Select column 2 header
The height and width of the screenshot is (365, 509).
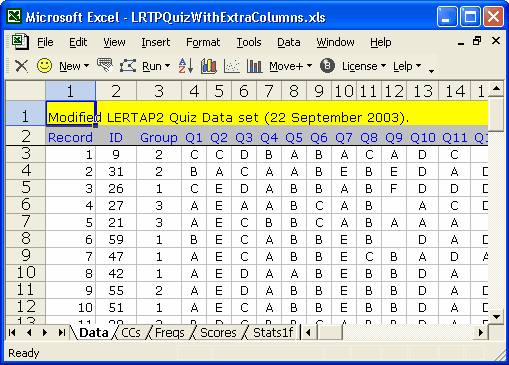tap(116, 91)
